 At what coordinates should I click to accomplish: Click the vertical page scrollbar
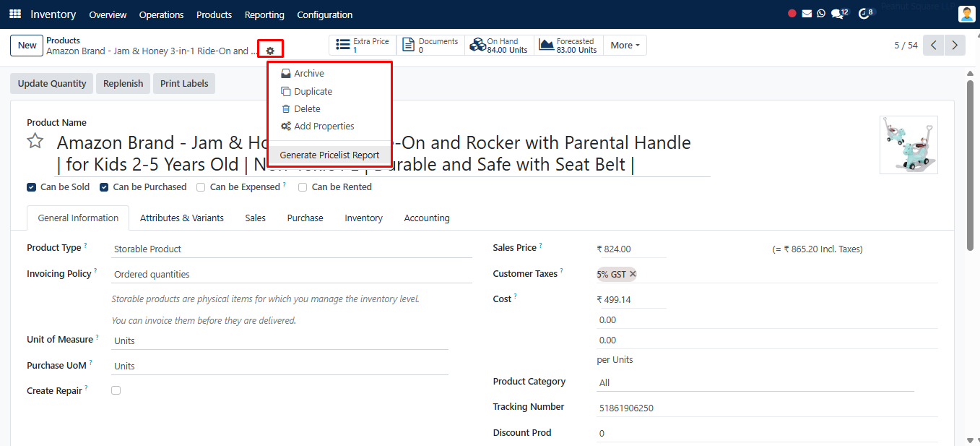click(x=971, y=166)
